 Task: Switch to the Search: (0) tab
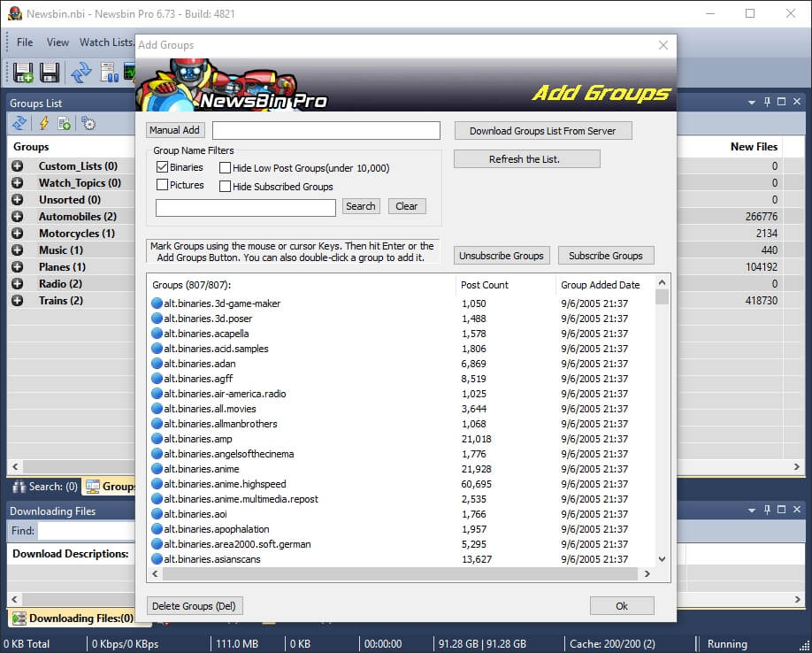45,487
